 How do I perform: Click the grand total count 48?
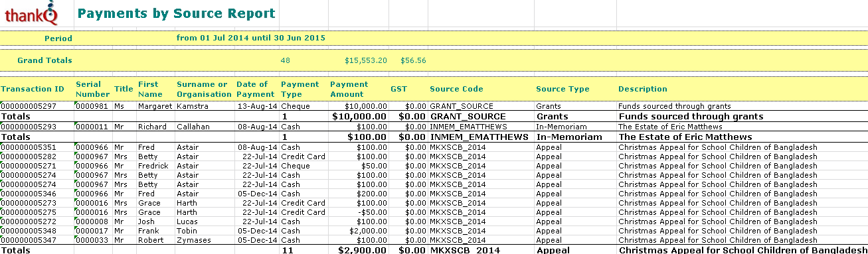[286, 60]
